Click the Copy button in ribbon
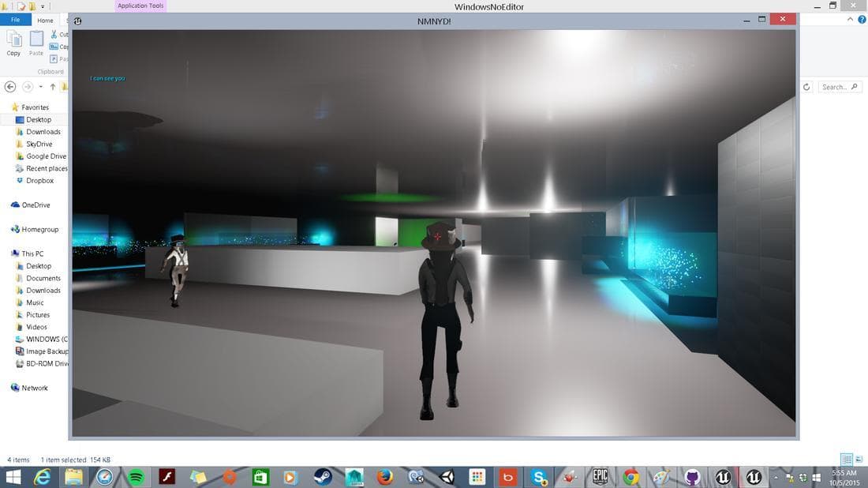 pos(14,43)
